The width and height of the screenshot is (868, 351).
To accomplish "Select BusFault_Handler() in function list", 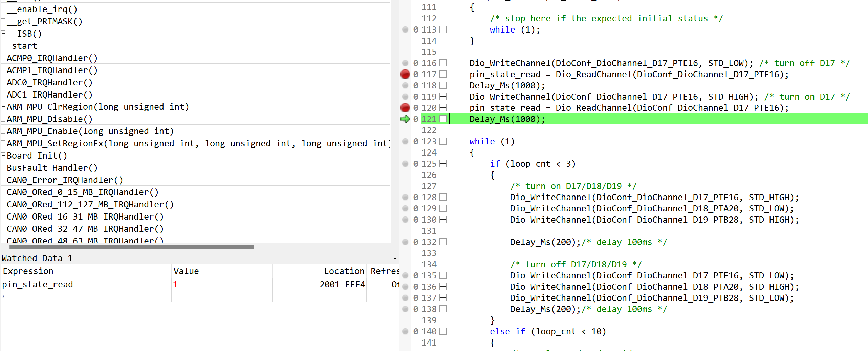I will pyautogui.click(x=195, y=168).
